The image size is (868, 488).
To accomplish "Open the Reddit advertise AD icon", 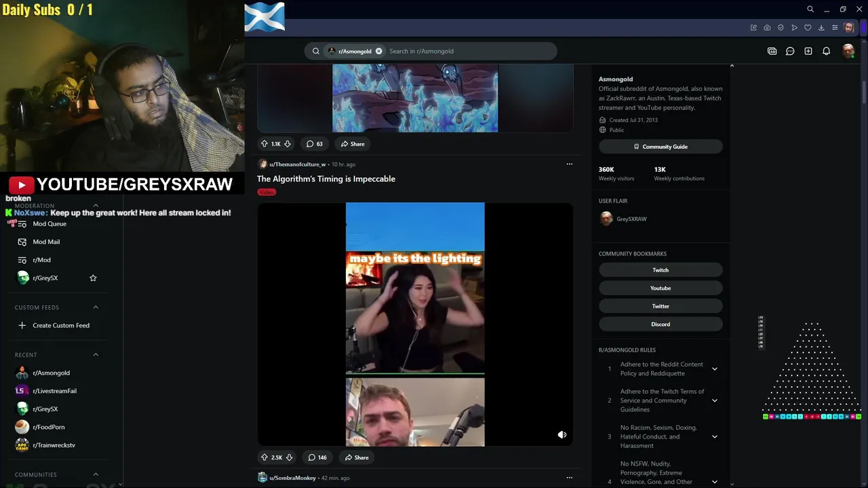I will (x=772, y=51).
